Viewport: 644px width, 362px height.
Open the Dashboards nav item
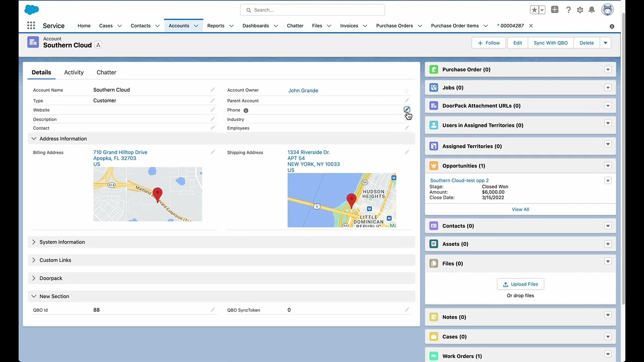(x=256, y=26)
